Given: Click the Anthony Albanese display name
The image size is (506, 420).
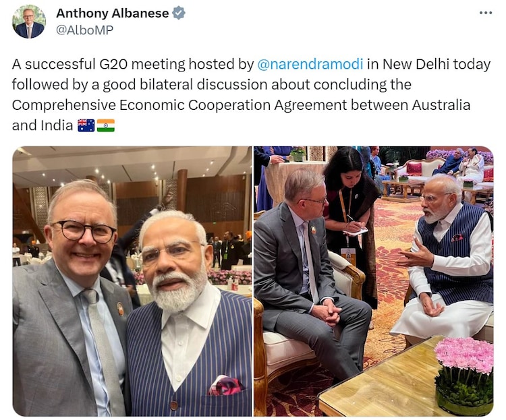Looking at the screenshot, I should pos(112,13).
